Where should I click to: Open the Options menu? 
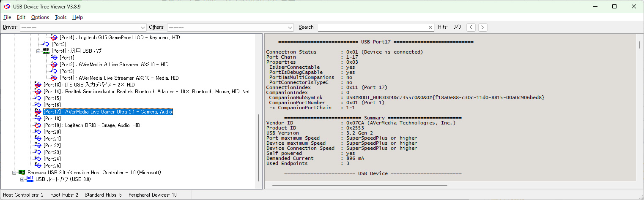click(40, 17)
